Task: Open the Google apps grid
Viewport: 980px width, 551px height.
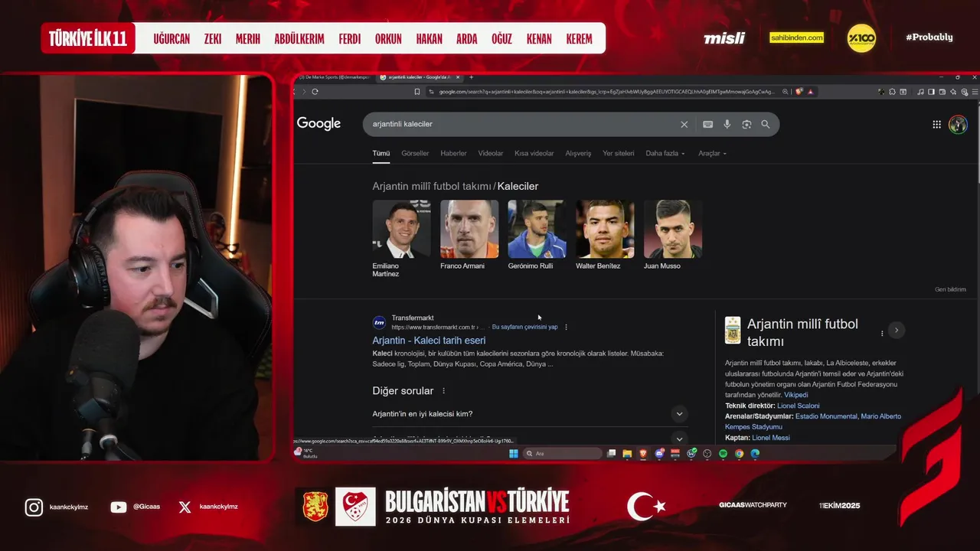Action: point(936,124)
